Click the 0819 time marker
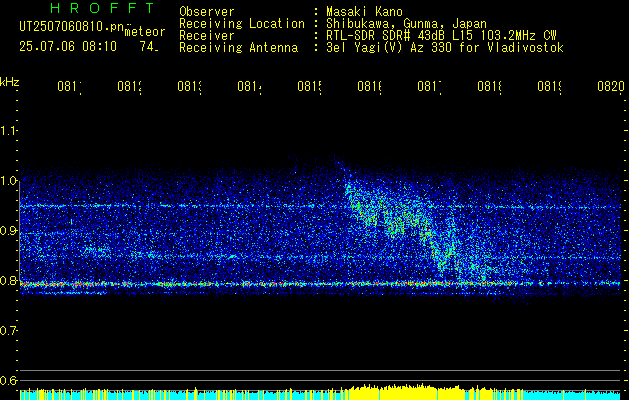This screenshot has width=629, height=400. tap(550, 86)
